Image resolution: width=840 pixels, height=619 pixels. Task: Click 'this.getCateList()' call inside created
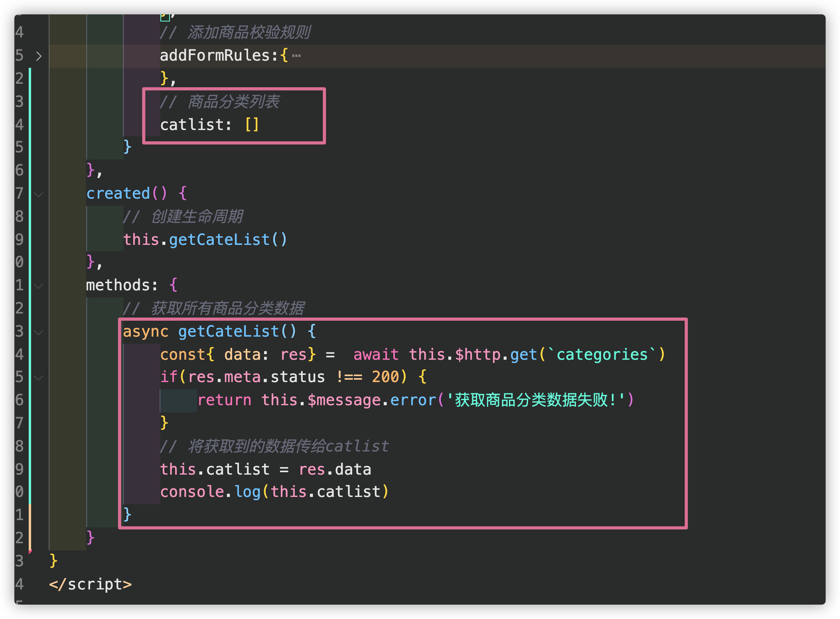click(x=205, y=240)
